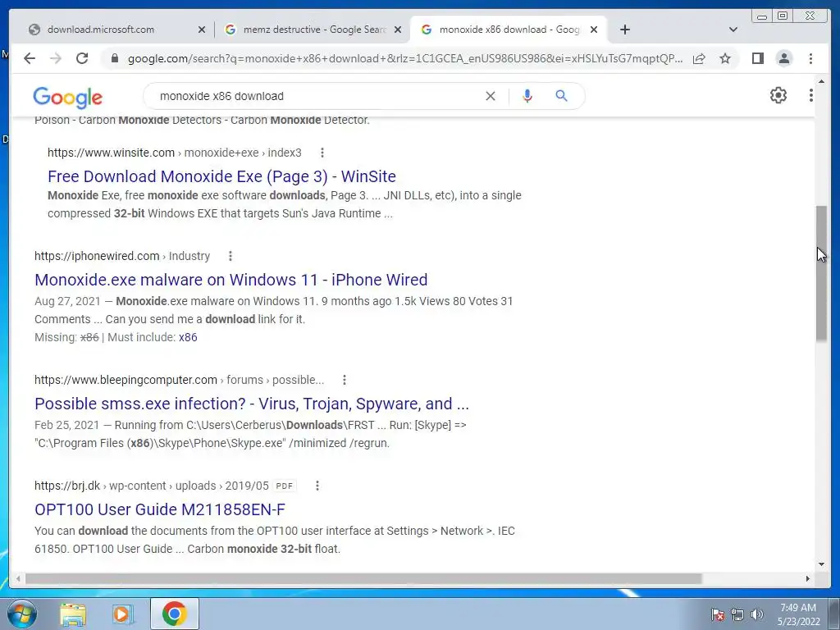840x630 pixels.
Task: Click the vertical scrollbar thumb
Action: [821, 272]
